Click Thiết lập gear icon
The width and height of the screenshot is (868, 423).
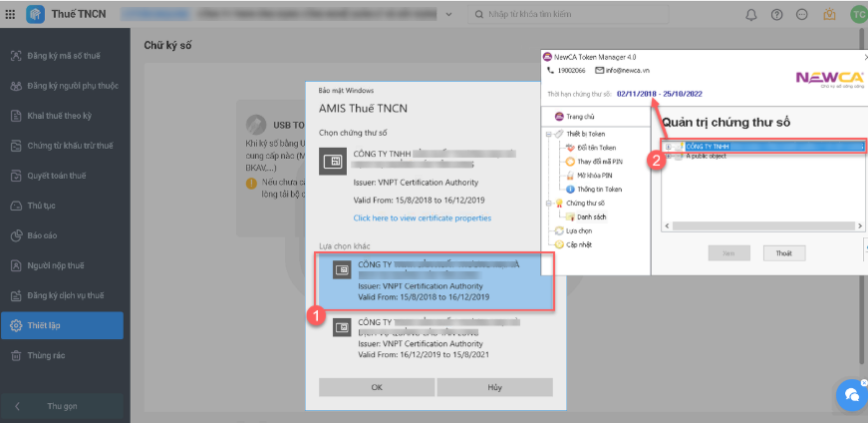coord(16,325)
